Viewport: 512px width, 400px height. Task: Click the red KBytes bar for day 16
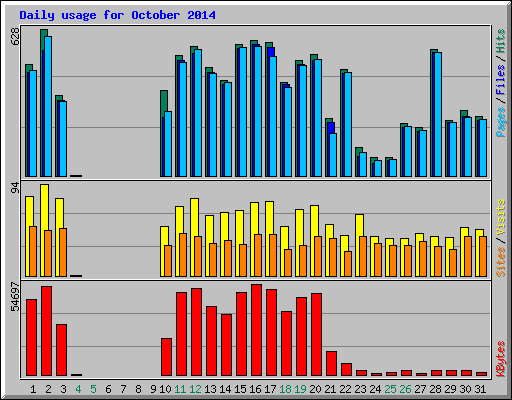pos(256,330)
